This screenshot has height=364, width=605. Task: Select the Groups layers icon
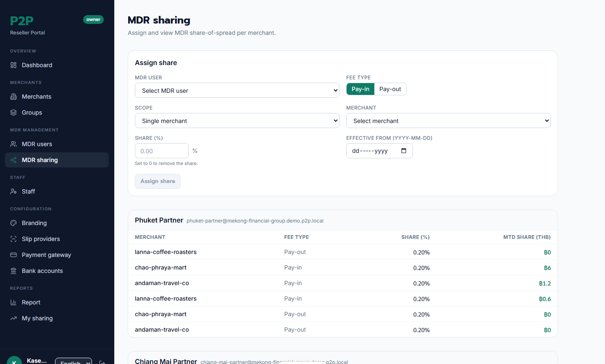tap(13, 113)
